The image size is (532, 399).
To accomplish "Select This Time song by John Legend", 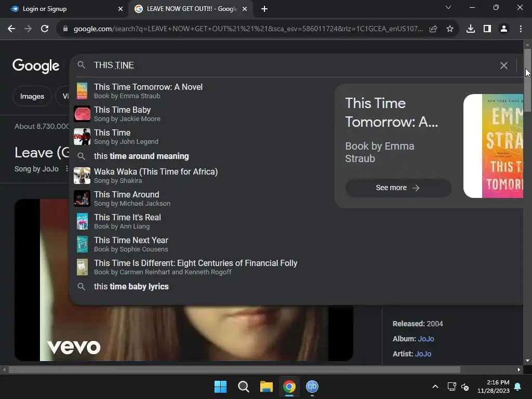I will point(204,137).
